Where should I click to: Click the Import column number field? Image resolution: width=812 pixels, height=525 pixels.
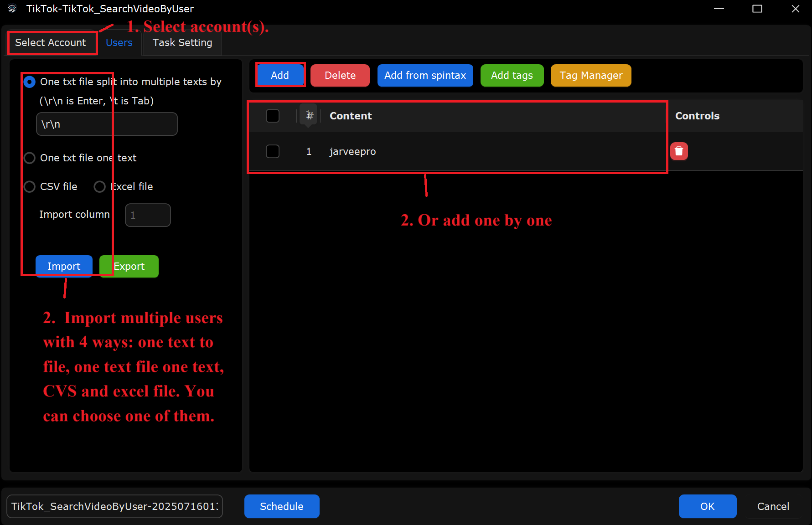(x=148, y=215)
